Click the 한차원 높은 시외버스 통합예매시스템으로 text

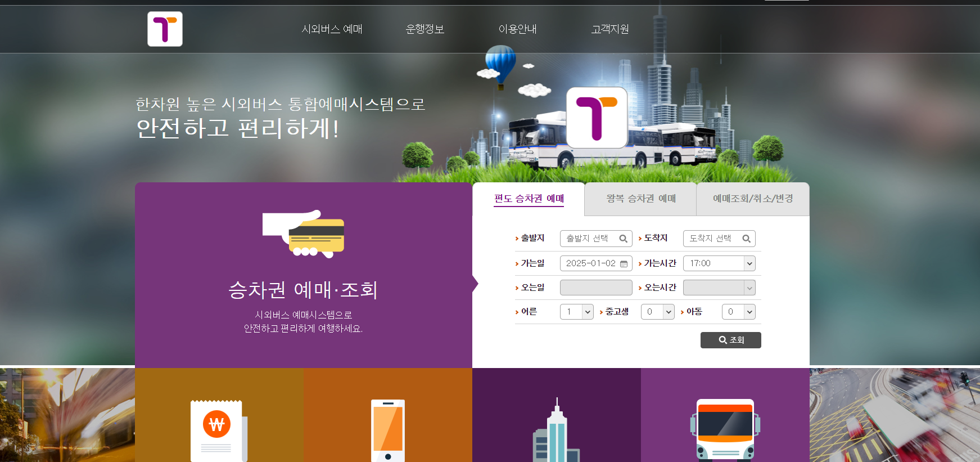pyautogui.click(x=280, y=104)
